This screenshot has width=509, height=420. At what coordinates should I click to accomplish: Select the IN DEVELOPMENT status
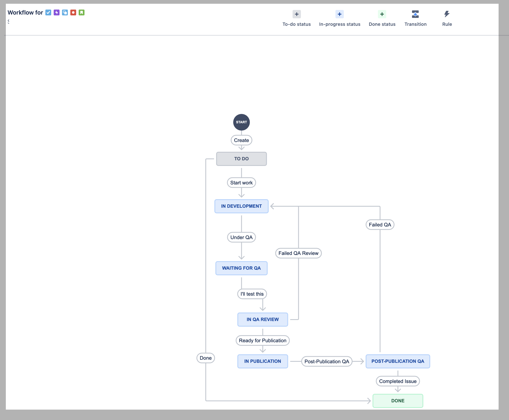click(241, 206)
